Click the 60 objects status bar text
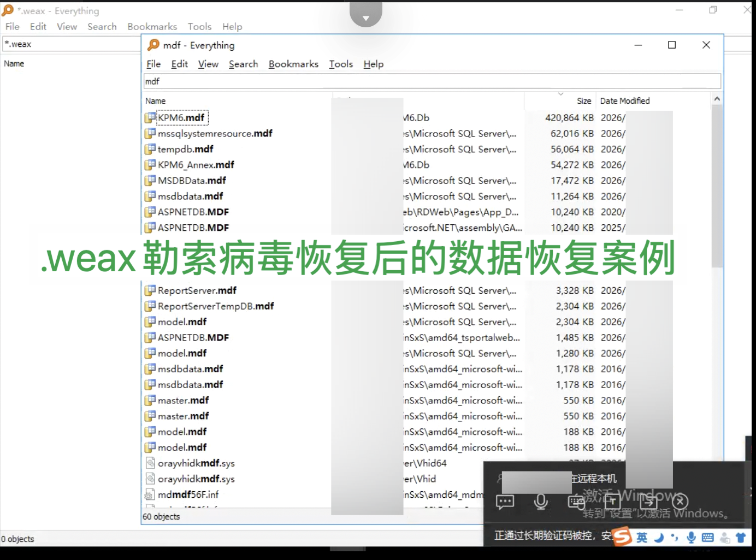The height and width of the screenshot is (560, 756). coord(161,516)
